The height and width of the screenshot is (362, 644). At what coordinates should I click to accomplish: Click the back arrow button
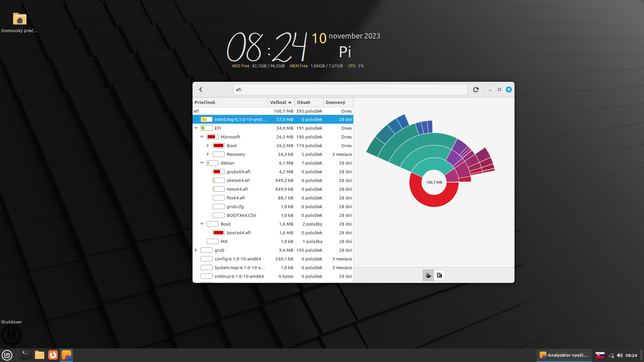pos(201,89)
